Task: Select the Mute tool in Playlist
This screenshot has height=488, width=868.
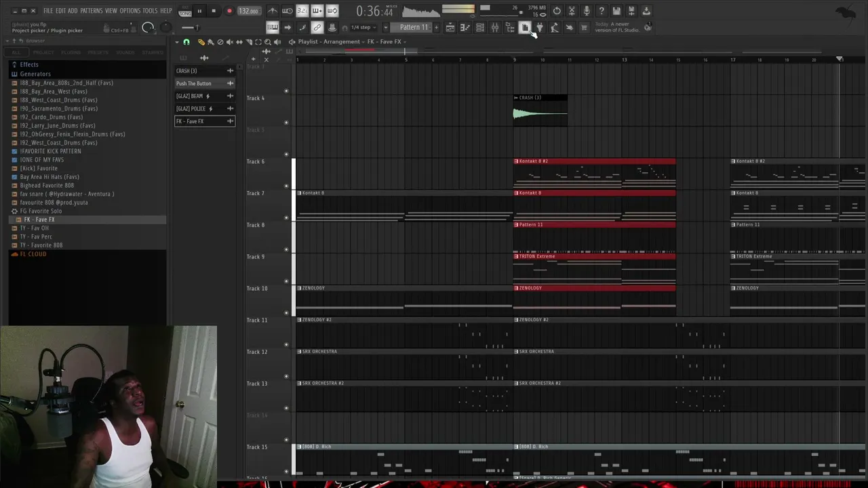Action: [x=229, y=42]
